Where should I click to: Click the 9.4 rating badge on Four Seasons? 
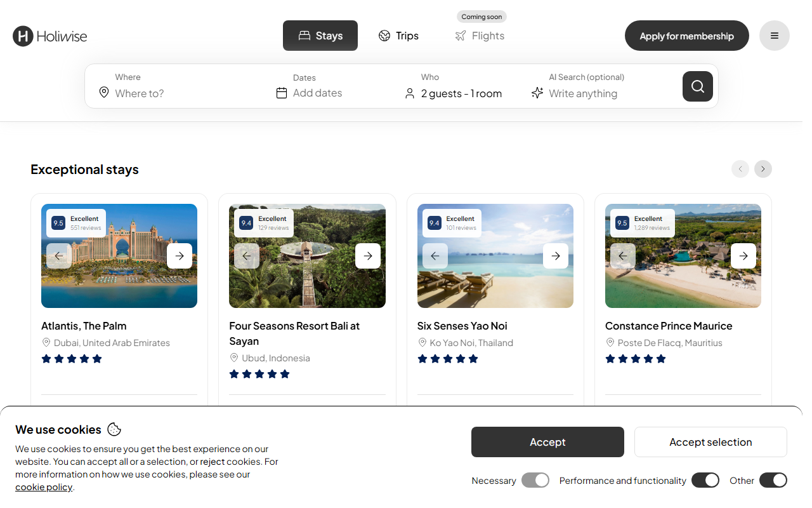[246, 223]
